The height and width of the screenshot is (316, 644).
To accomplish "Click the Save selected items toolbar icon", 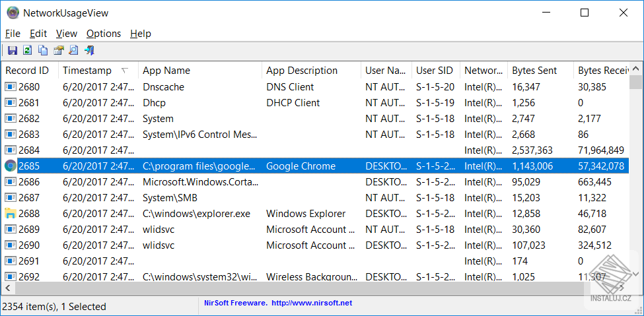I will tap(13, 51).
